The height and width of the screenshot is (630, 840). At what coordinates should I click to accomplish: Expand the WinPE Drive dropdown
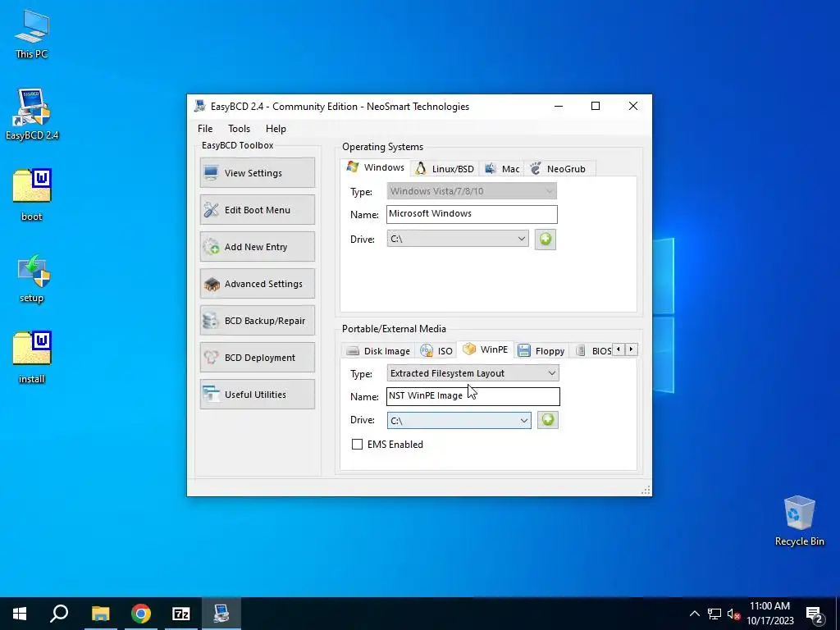click(x=459, y=421)
